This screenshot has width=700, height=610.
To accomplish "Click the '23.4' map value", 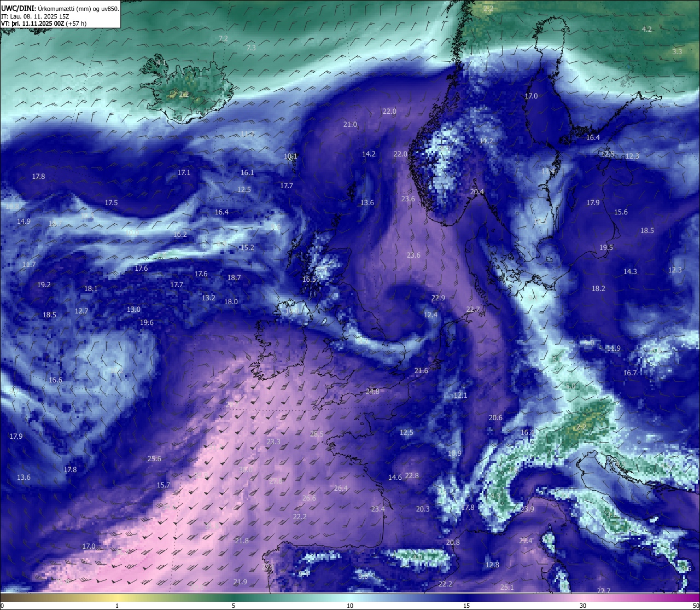I will (x=378, y=509).
